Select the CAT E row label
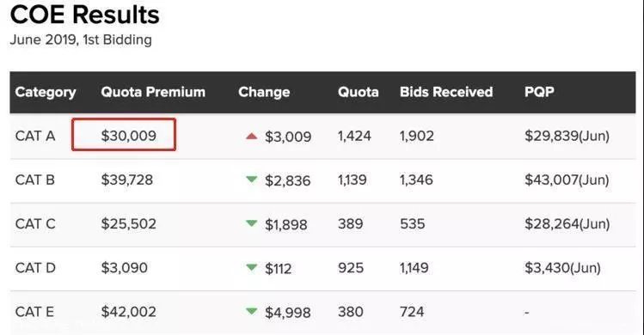This screenshot has height=335, width=644. click(34, 312)
